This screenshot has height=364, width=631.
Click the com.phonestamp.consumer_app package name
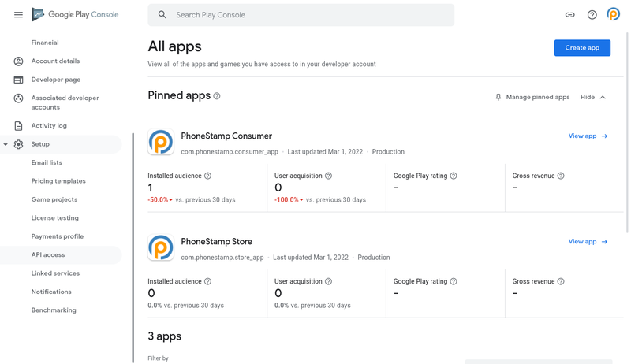tap(230, 152)
